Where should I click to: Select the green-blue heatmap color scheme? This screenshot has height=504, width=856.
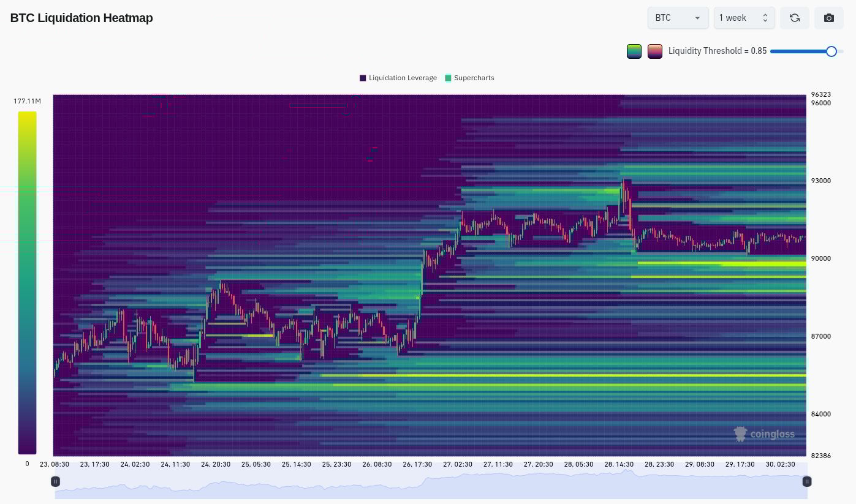pyautogui.click(x=634, y=51)
